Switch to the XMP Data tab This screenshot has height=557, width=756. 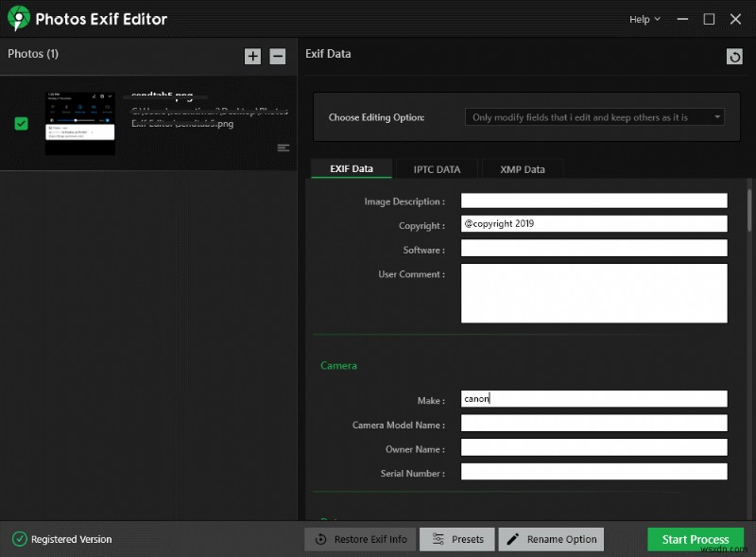tap(522, 169)
